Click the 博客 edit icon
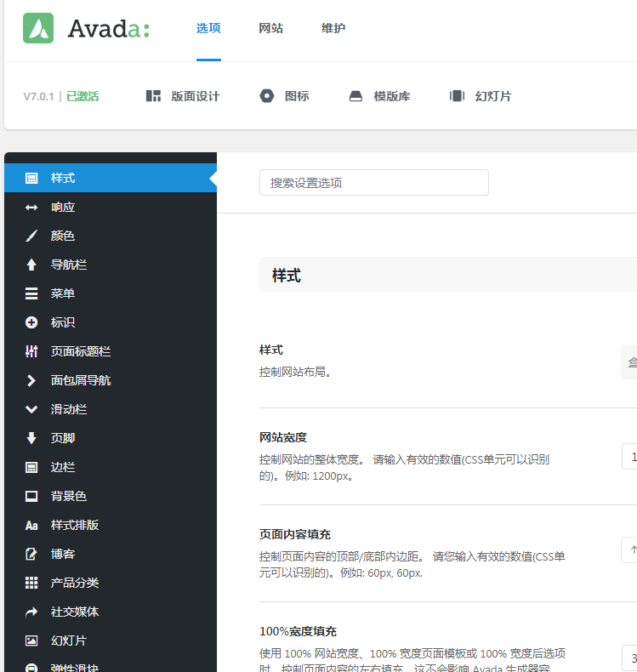This screenshot has width=637, height=672. tap(31, 554)
